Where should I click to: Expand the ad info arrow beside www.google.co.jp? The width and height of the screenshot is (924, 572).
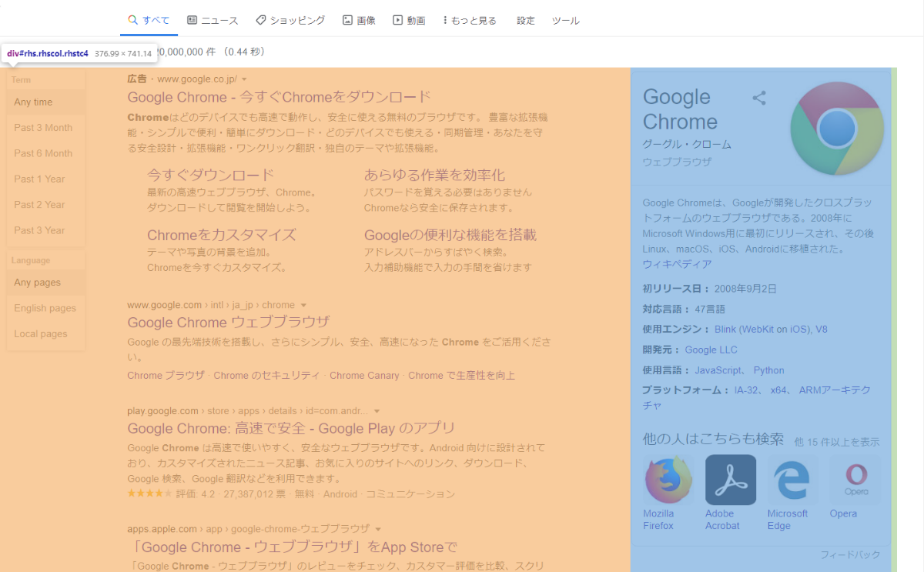coord(244,79)
